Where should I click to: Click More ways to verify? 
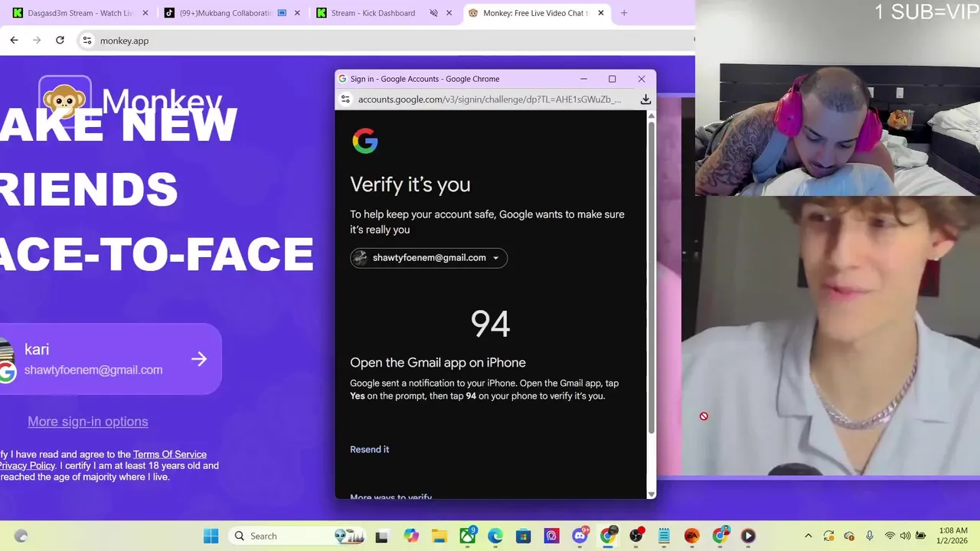point(390,497)
